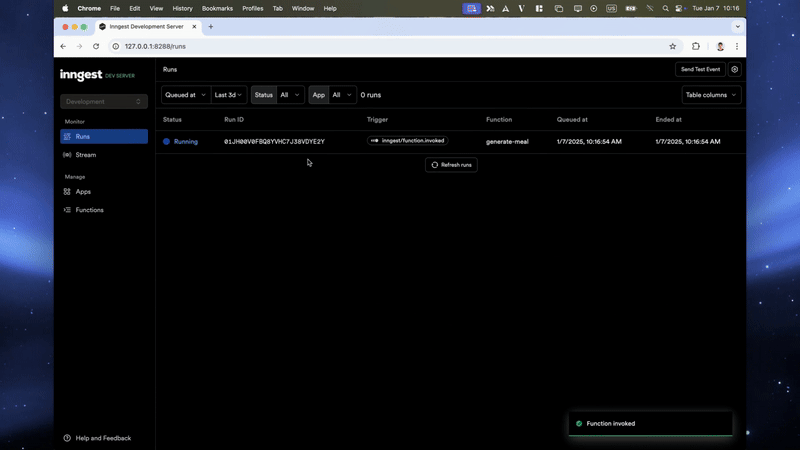This screenshot has width=800, height=450.
Task: Click the bookmark star in address bar
Action: 673,46
